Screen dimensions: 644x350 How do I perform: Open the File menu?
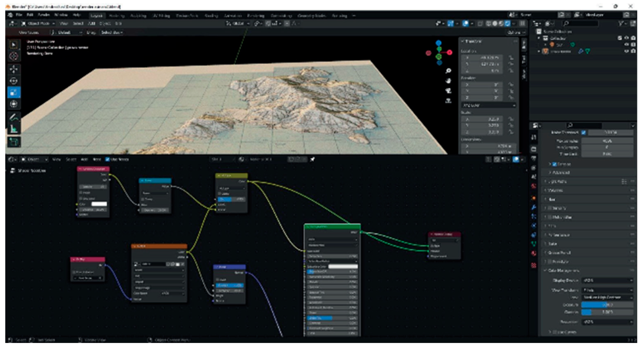[x=19, y=15]
